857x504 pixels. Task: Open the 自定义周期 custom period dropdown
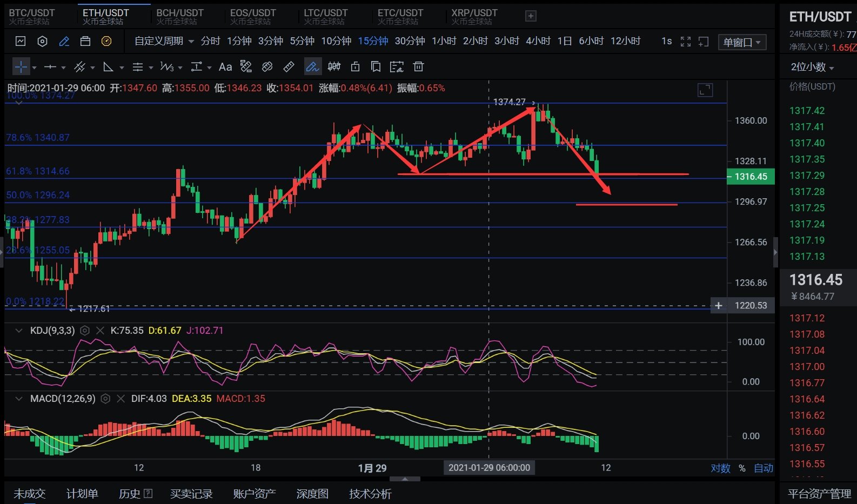point(164,42)
